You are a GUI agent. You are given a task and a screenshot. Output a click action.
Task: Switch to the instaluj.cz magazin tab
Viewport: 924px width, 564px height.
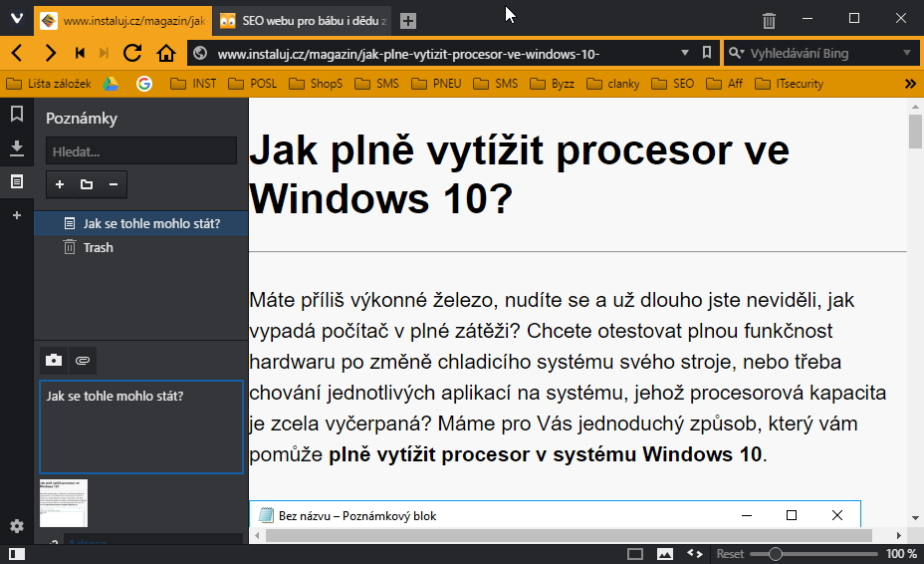click(123, 21)
